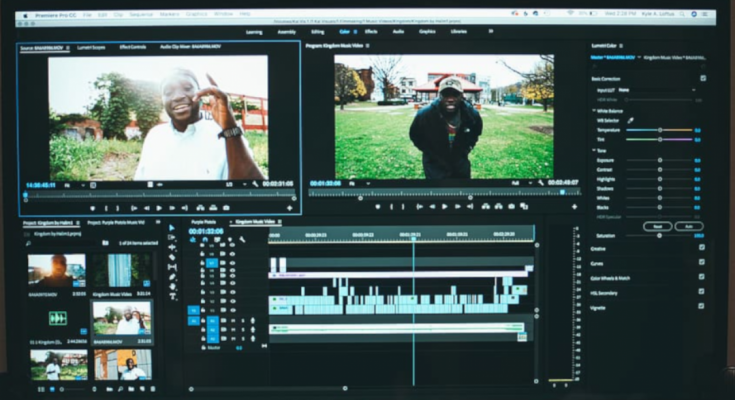Go to In point in Source monitor
Screen dimensions: 735x400
pyautogui.click(x=134, y=208)
